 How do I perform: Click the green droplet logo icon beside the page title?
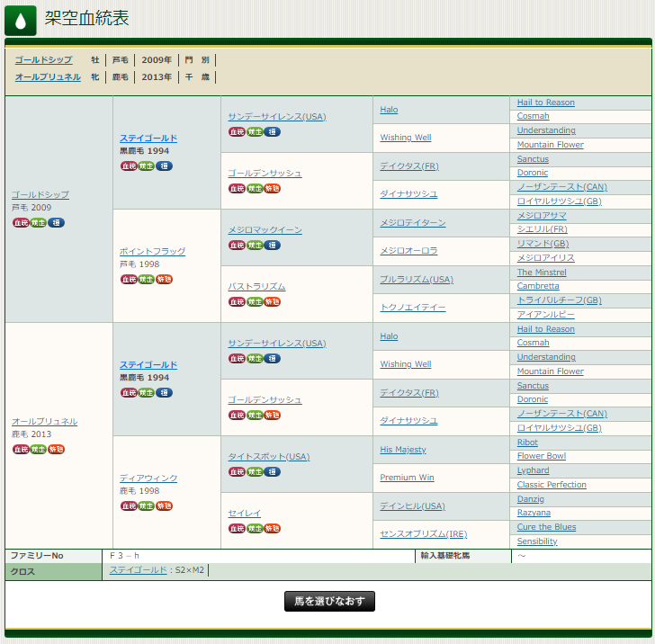point(21,19)
